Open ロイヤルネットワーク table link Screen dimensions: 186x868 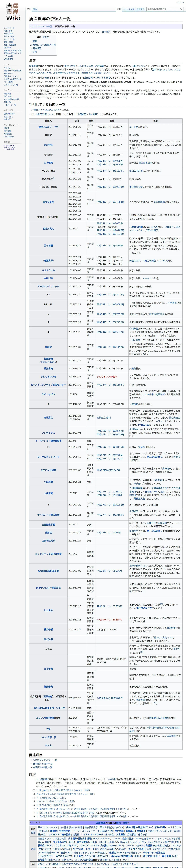point(48,457)
